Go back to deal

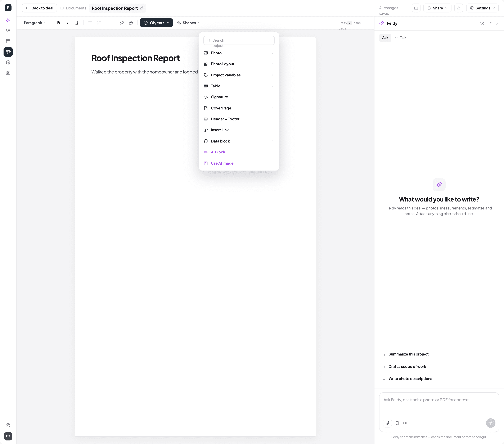[39, 8]
